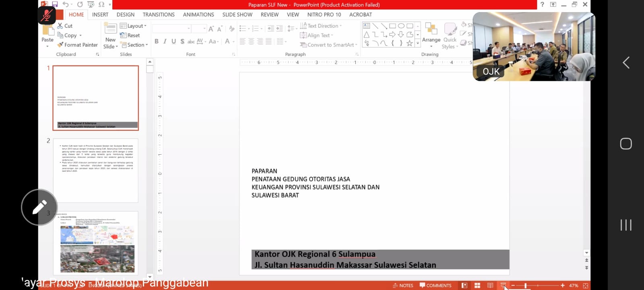Select the Format Painter tool
This screenshot has height=290, width=644.
77,45
